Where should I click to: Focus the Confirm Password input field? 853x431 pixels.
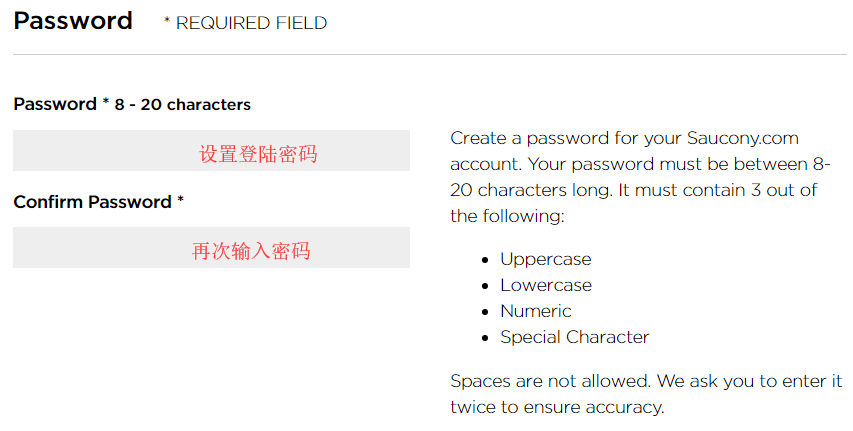pos(211,248)
